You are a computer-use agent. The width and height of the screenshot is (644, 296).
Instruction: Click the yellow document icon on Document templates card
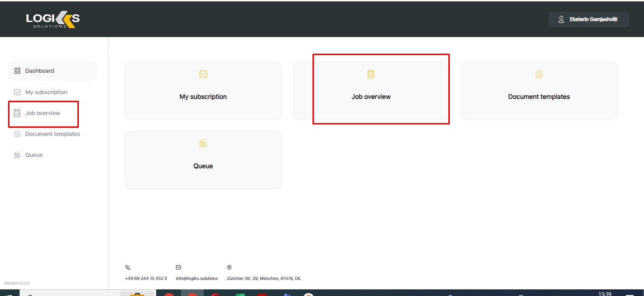539,74
